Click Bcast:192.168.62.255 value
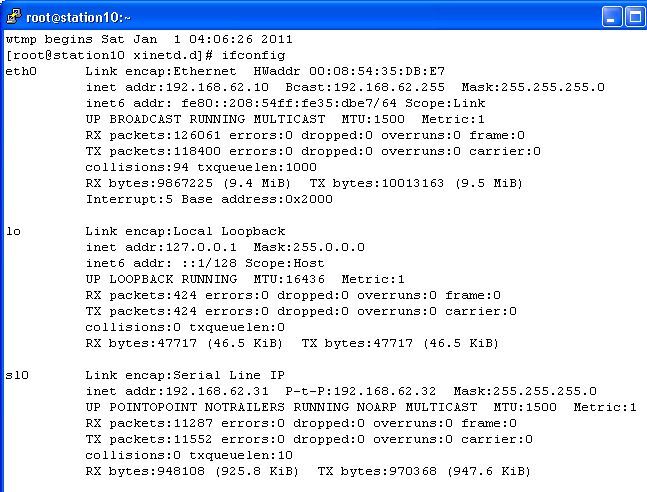The width and height of the screenshot is (647, 492). pyautogui.click(x=365, y=88)
